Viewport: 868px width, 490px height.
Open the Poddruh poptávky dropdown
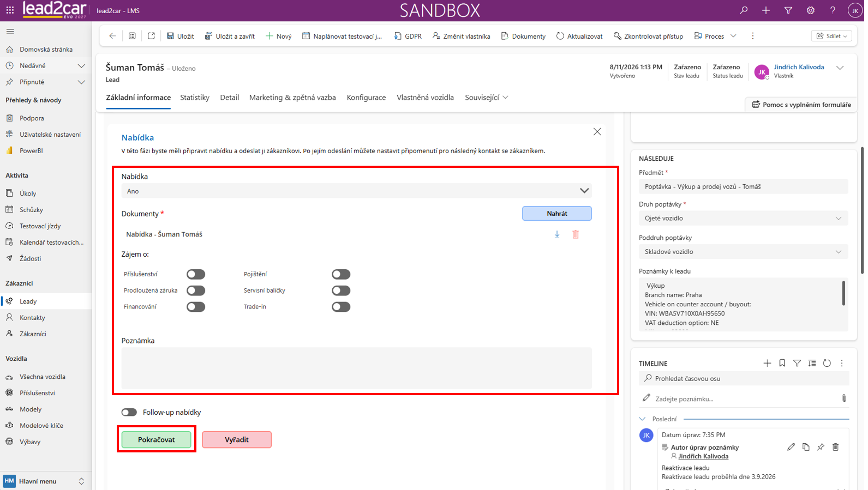743,252
